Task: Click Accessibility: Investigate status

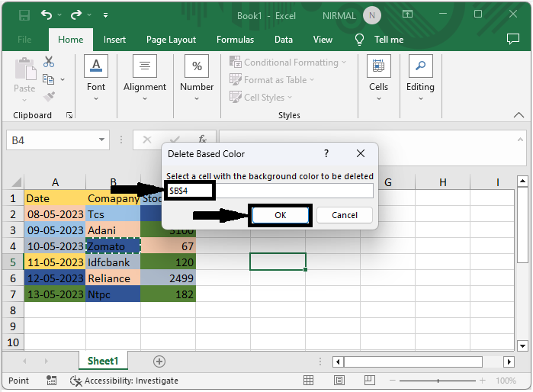Action: coord(124,381)
